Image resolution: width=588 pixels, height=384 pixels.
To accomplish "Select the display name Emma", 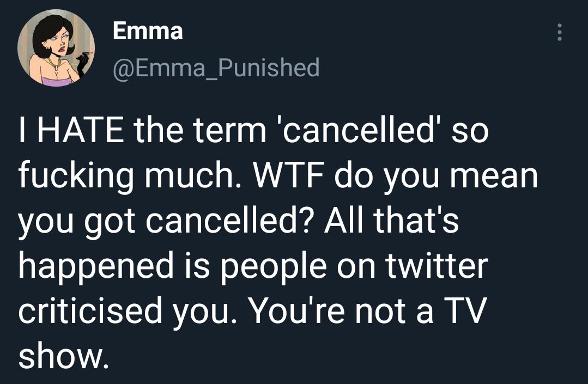I will [x=147, y=31].
